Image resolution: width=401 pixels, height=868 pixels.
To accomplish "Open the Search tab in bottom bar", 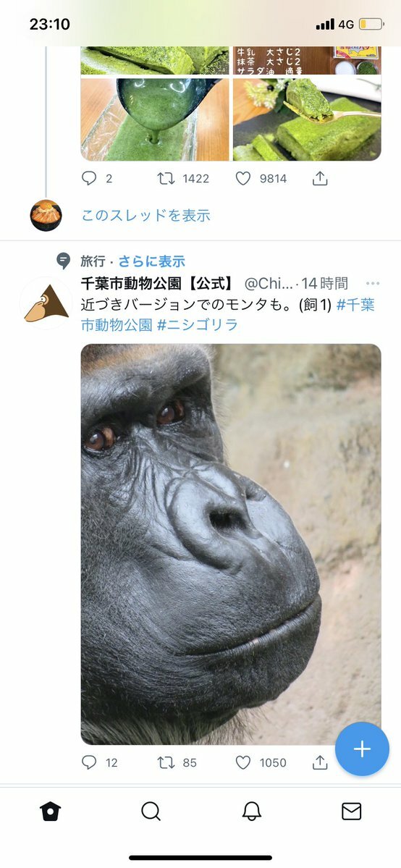I will (x=151, y=812).
